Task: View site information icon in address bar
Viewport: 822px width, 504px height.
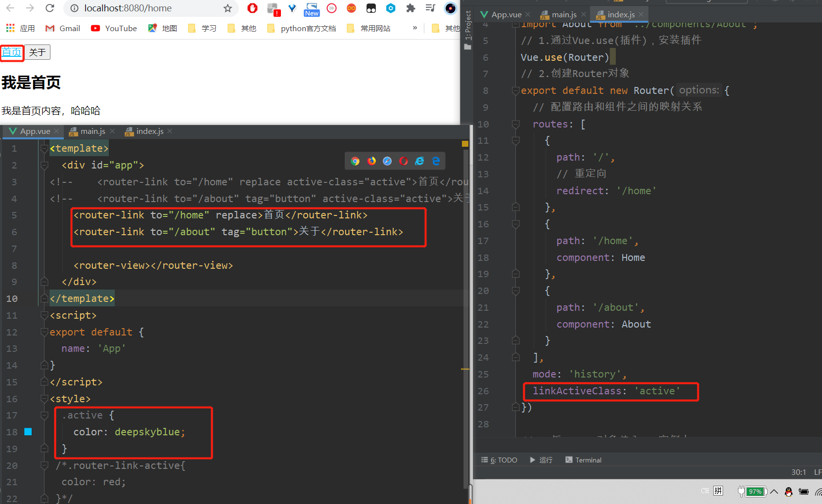Action: [74, 8]
